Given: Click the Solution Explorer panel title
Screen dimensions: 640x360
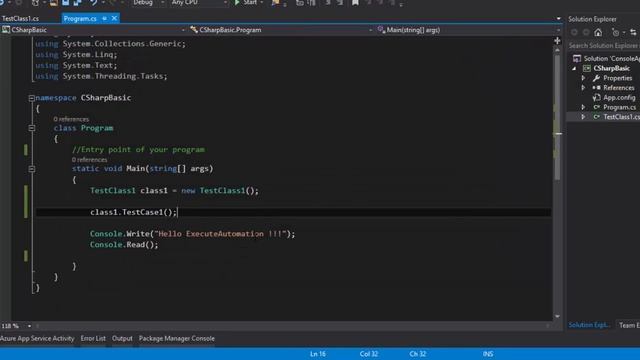Looking at the screenshot, I should click(x=592, y=19).
